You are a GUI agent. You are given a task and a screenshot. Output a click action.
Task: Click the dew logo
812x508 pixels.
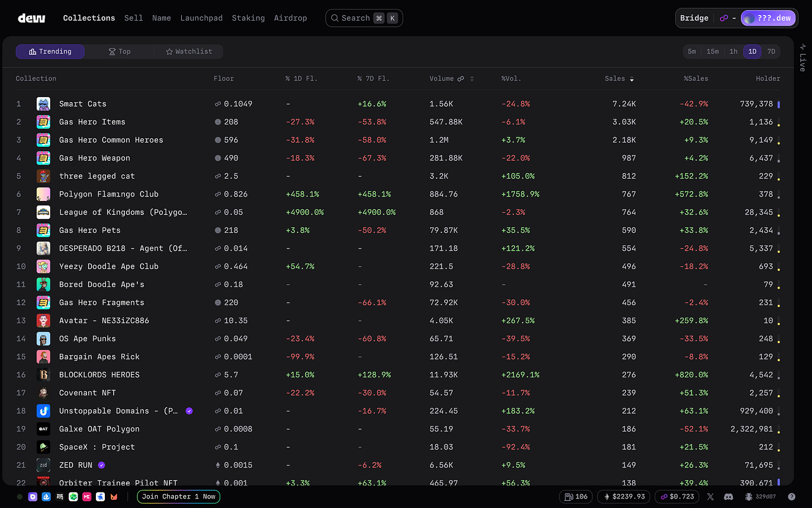click(x=31, y=18)
